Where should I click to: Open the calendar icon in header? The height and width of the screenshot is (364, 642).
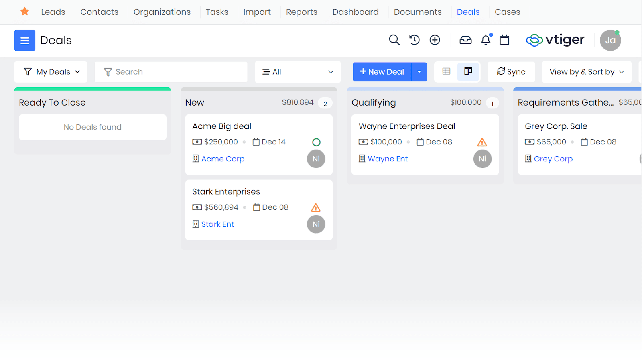tap(504, 40)
